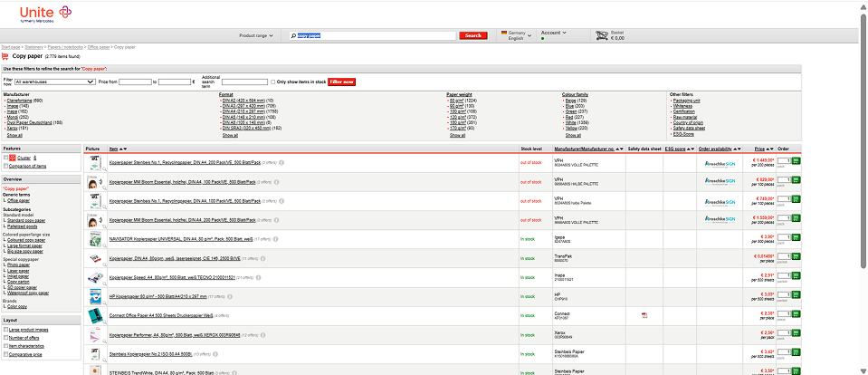Click the Additional search term field
868x375 pixels.
tap(244, 82)
